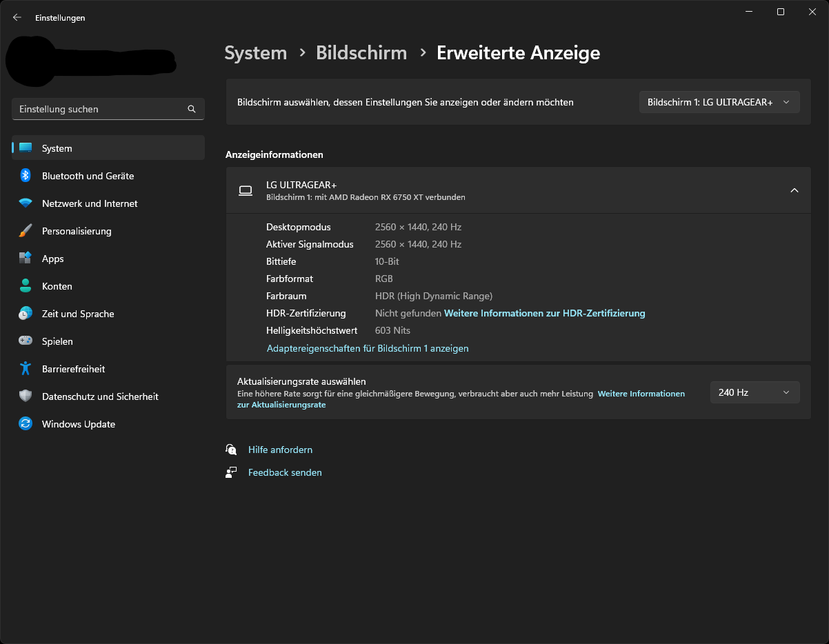
Task: Go to Bildschirm in the breadcrumb
Action: pos(361,53)
